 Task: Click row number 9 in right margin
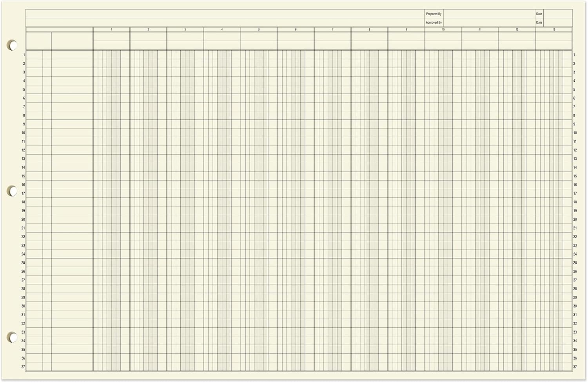(x=574, y=124)
